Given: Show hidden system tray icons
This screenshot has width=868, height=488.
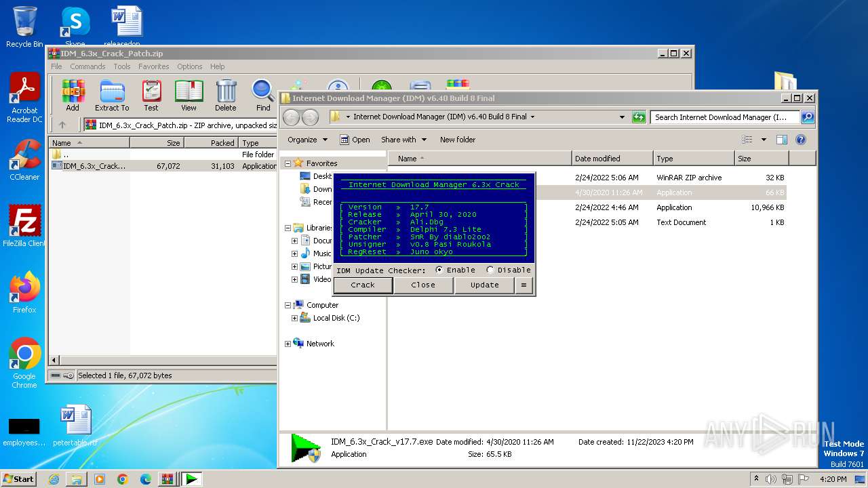Looking at the screenshot, I should pyautogui.click(x=756, y=479).
